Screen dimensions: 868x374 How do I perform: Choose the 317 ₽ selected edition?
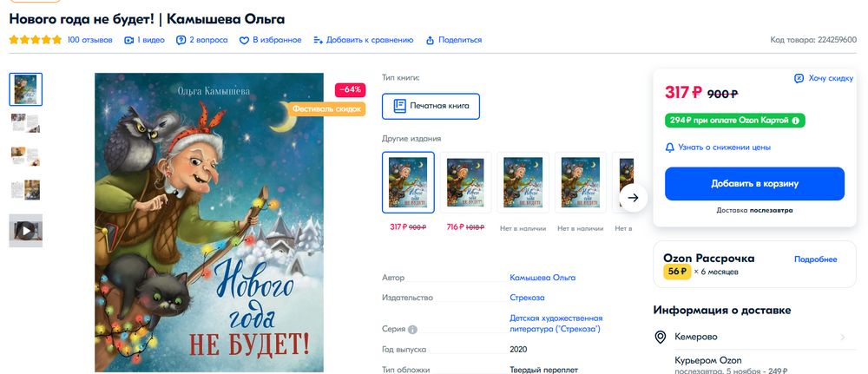click(408, 182)
